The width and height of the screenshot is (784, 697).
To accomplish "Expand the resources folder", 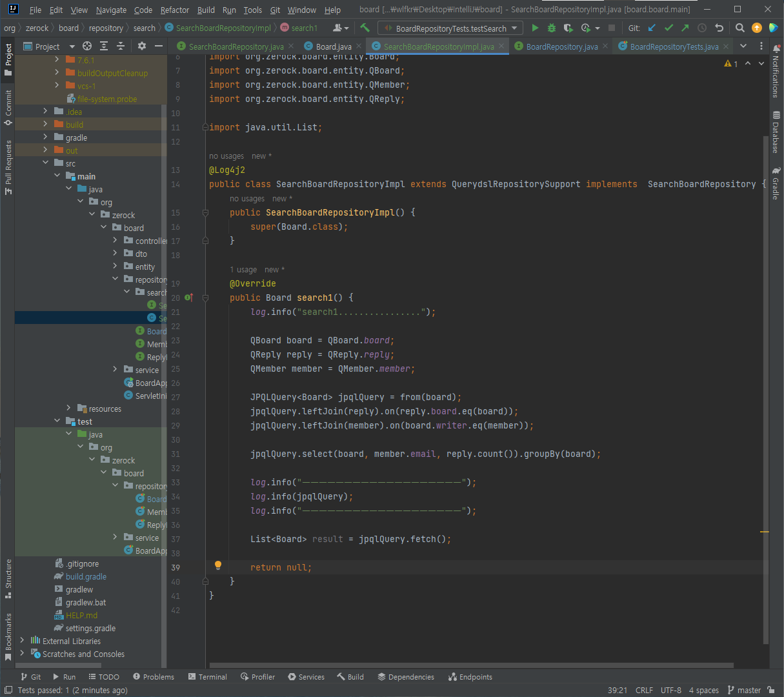I will [68, 408].
